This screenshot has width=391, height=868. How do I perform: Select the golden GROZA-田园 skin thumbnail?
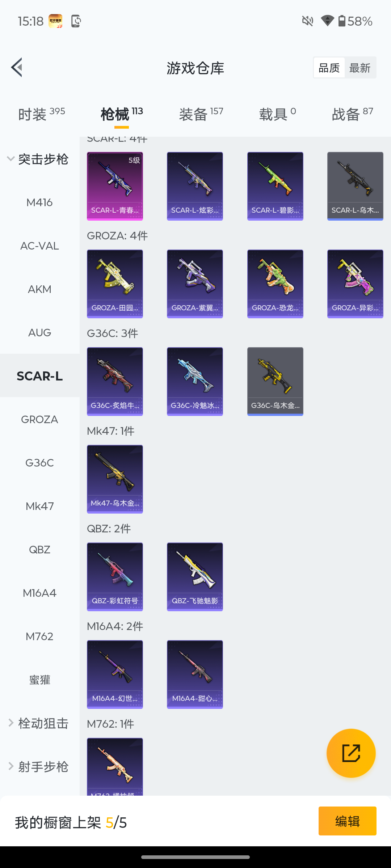[115, 284]
